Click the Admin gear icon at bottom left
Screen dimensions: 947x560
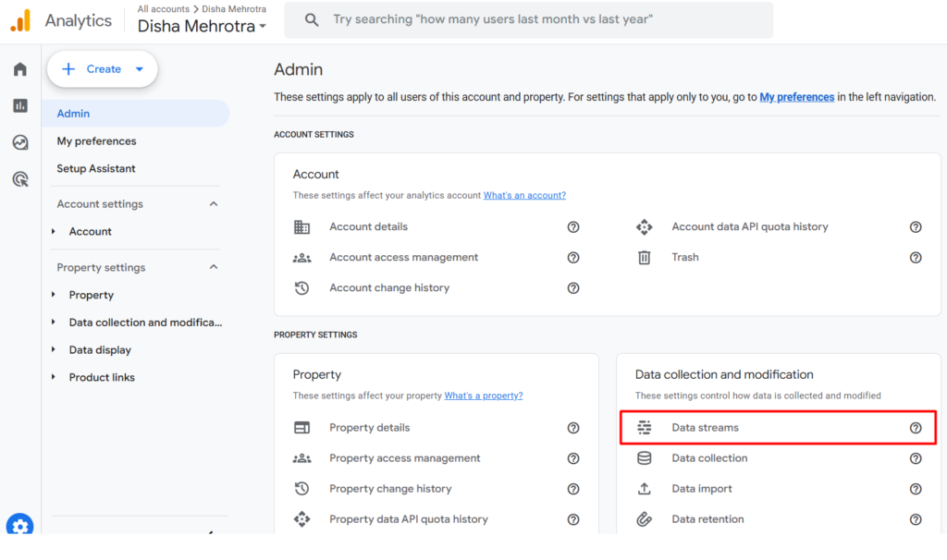pyautogui.click(x=20, y=526)
